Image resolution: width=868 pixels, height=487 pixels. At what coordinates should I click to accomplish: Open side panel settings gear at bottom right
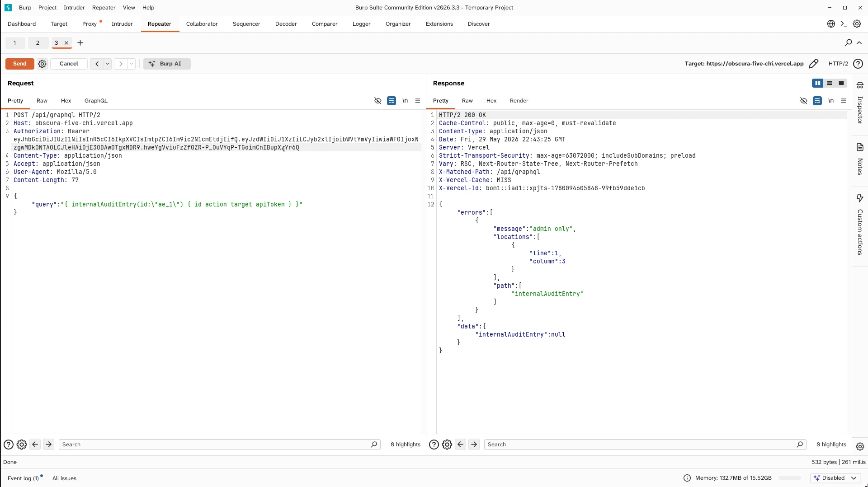coord(860,446)
